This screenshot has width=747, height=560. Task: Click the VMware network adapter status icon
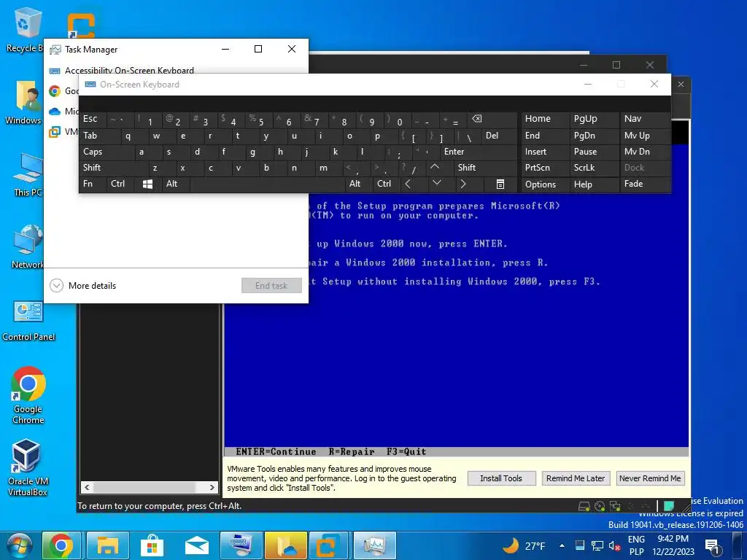[615, 506]
